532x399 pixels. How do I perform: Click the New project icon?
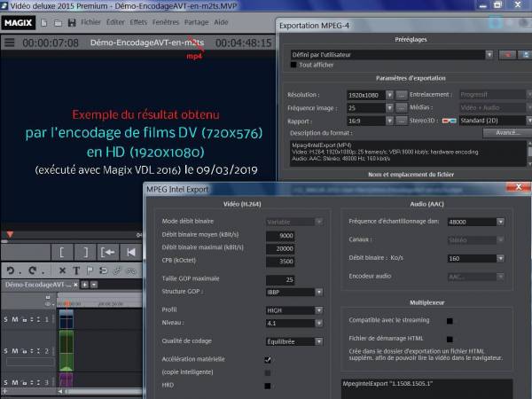point(44,21)
